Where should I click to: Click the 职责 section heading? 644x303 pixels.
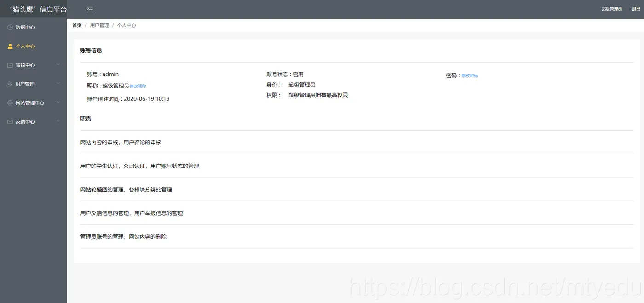(x=86, y=119)
